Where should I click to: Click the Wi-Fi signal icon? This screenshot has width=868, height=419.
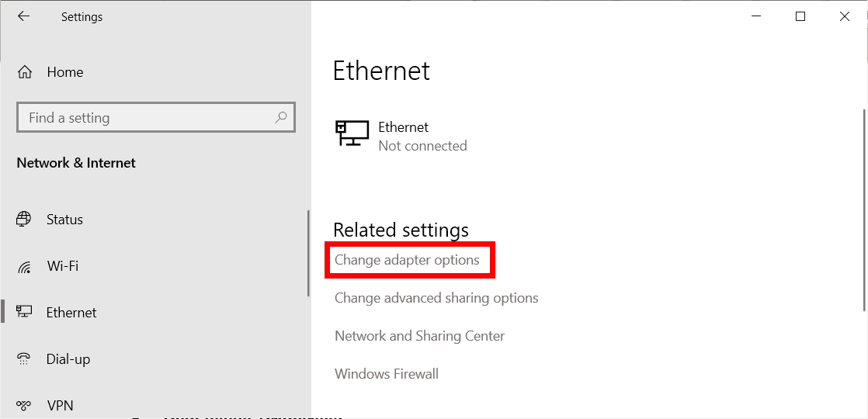(24, 266)
